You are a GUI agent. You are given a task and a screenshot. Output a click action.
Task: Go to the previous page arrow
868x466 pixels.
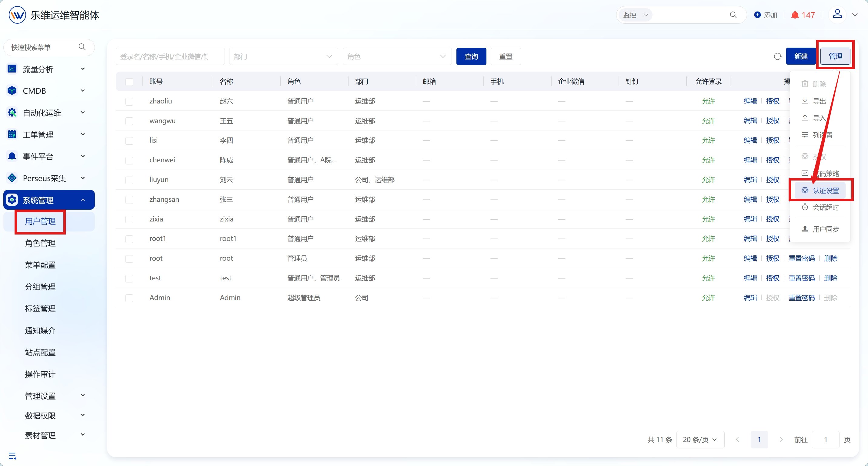738,439
